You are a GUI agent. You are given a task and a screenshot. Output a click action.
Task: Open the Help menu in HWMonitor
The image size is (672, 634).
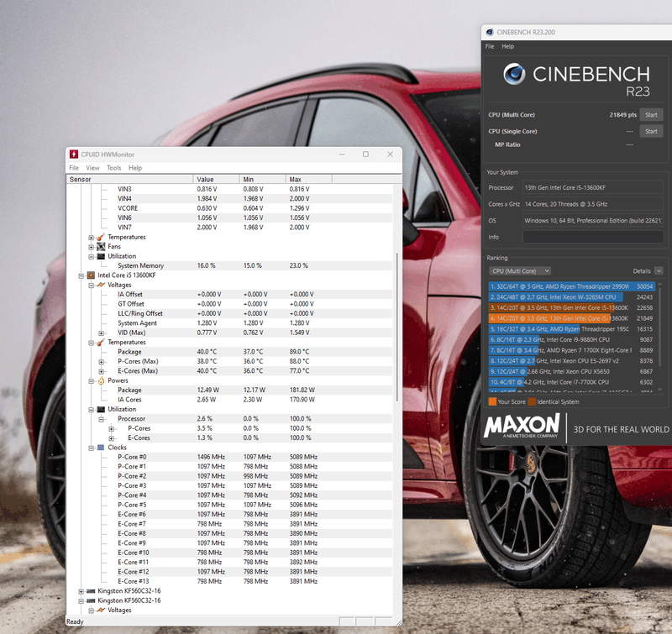click(135, 168)
